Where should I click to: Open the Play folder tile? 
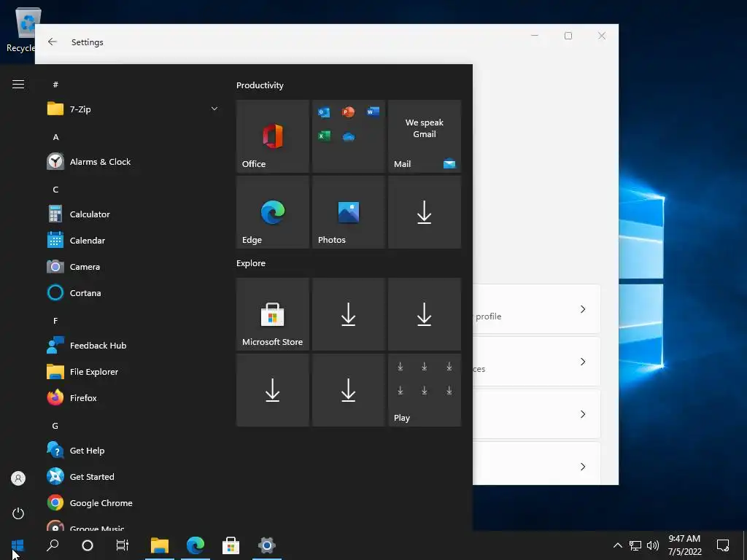click(425, 390)
